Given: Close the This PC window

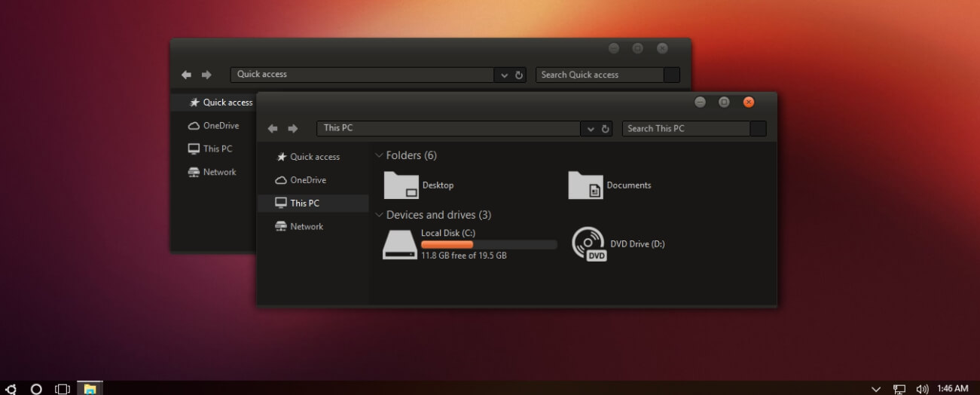Looking at the screenshot, I should click(748, 102).
